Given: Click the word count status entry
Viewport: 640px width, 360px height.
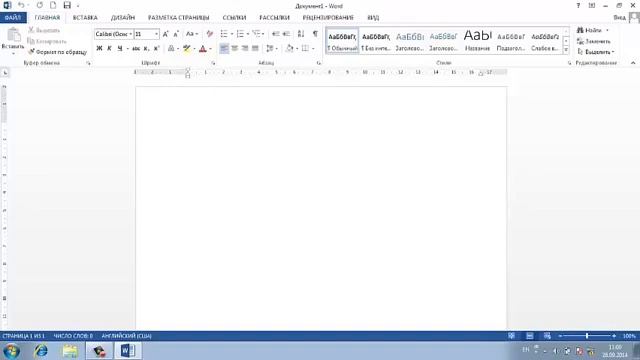Looking at the screenshot, I should [x=73, y=336].
